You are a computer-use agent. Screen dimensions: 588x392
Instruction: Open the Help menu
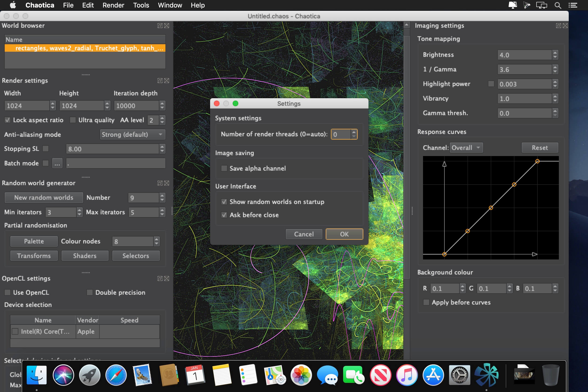(198, 5)
